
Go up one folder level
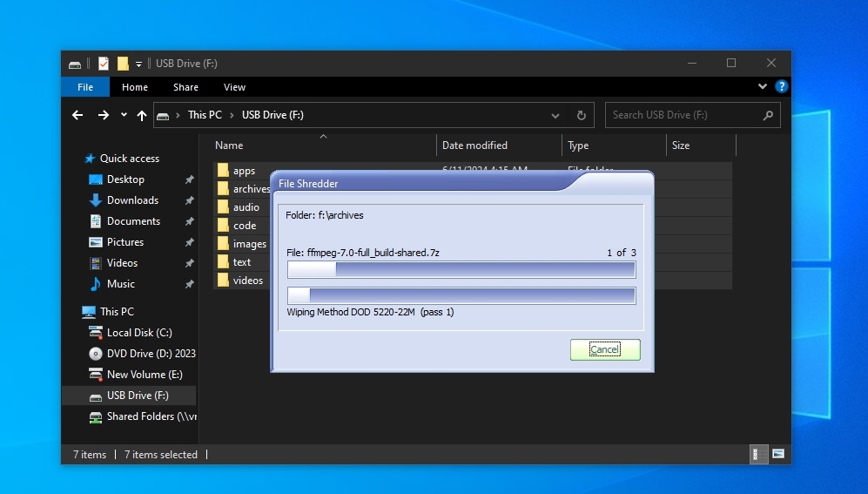(142, 115)
